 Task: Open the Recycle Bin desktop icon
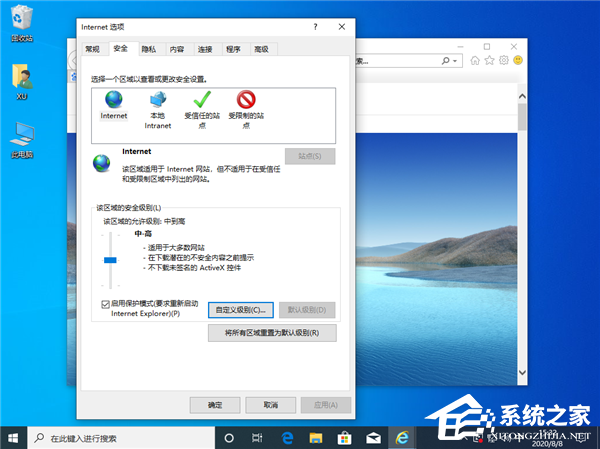click(x=22, y=24)
